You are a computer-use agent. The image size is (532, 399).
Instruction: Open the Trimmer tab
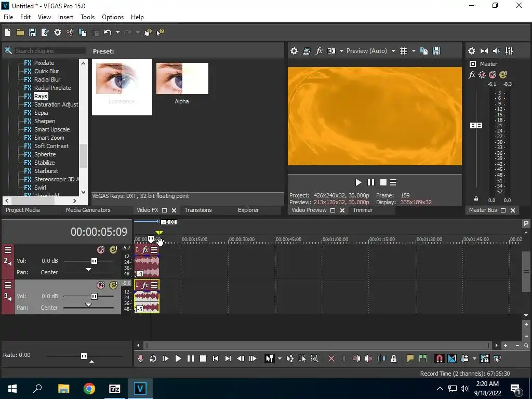coord(363,210)
